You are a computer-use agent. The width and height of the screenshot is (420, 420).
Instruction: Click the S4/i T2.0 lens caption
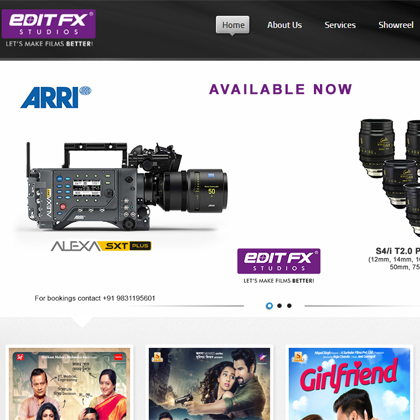pyautogui.click(x=397, y=251)
